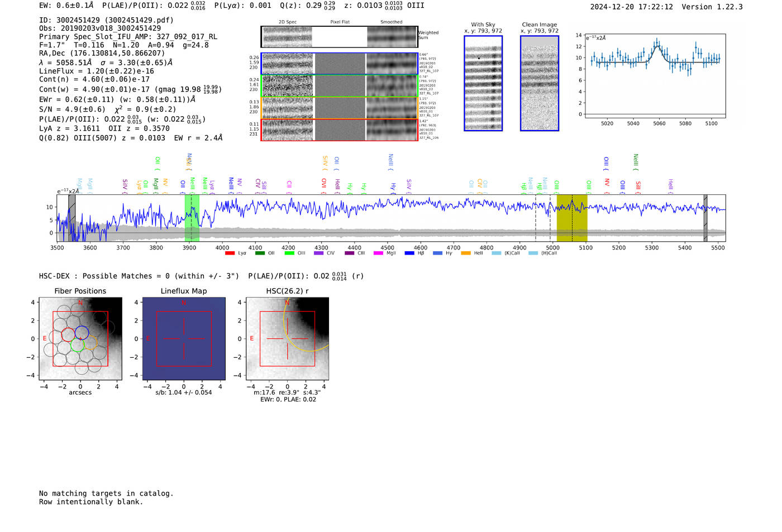Click the dark green OII legend swatch
The height and width of the screenshot is (532, 782).
[260, 253]
